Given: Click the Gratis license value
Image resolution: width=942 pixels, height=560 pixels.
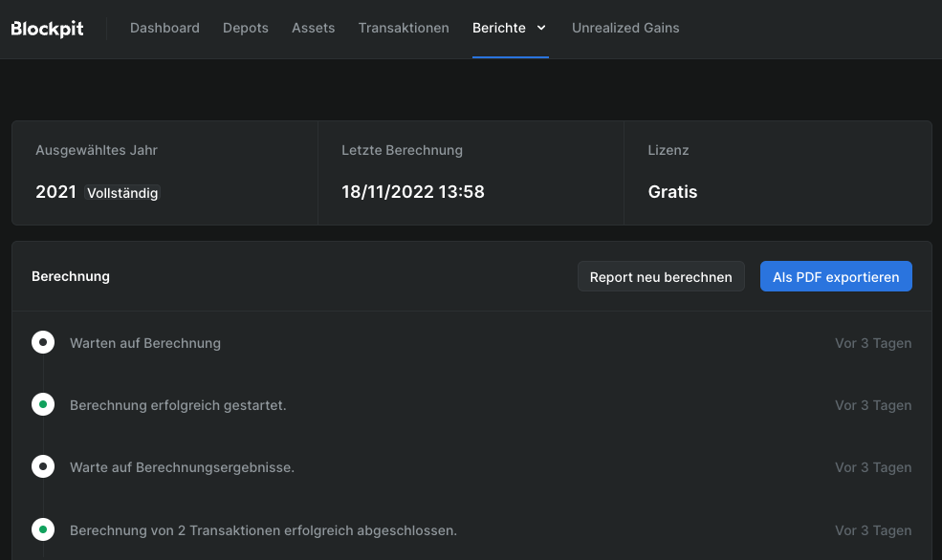Looking at the screenshot, I should click(x=672, y=192).
